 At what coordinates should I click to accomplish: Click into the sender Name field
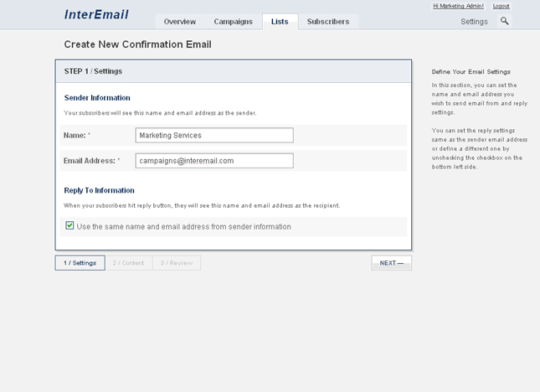(x=214, y=135)
